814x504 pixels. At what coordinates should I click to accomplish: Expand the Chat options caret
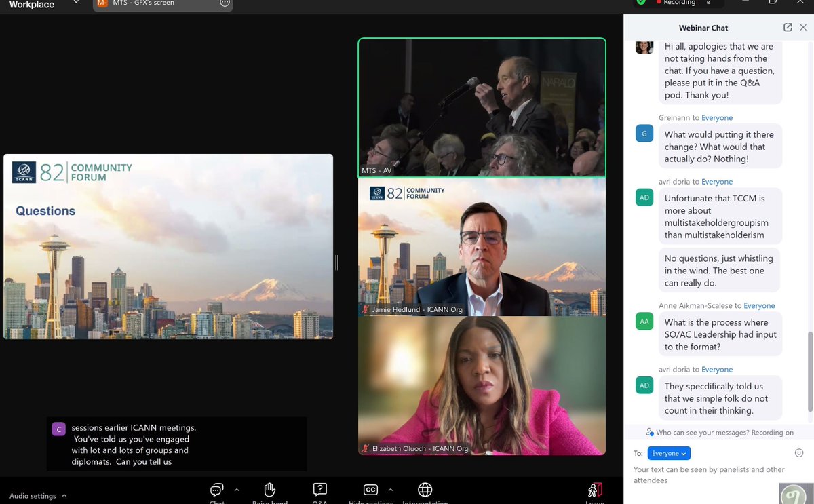pyautogui.click(x=237, y=489)
